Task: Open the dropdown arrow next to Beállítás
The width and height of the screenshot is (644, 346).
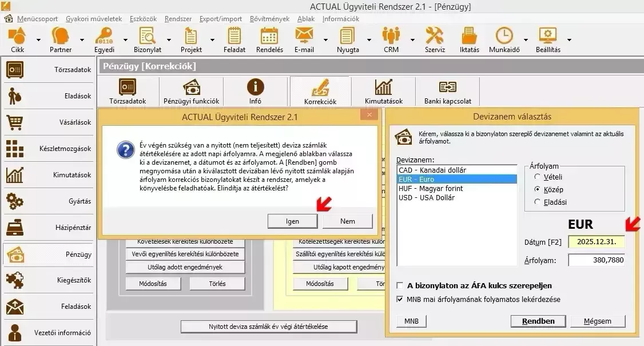Action: [x=569, y=40]
